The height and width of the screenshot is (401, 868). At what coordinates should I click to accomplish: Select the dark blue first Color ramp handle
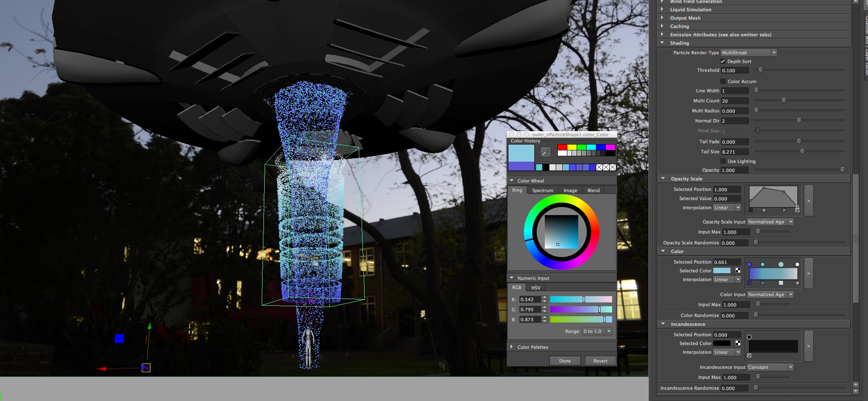pos(749,264)
